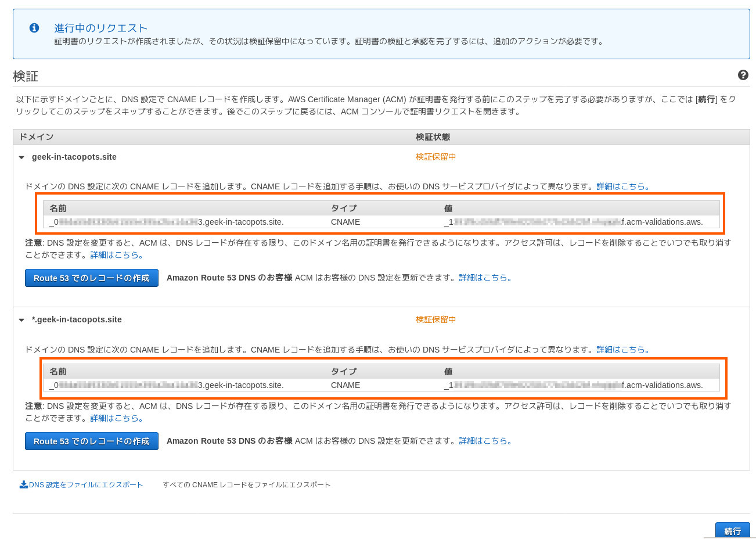Select 検証保留中 status for *.geek-in-tacopots.site

click(436, 319)
